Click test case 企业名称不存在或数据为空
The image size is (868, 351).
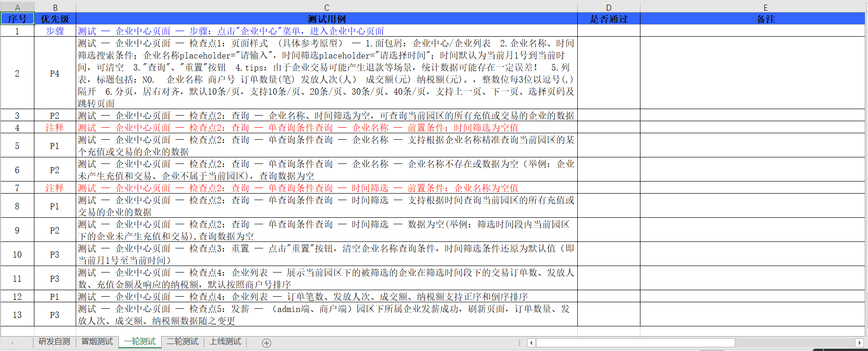coord(326,170)
